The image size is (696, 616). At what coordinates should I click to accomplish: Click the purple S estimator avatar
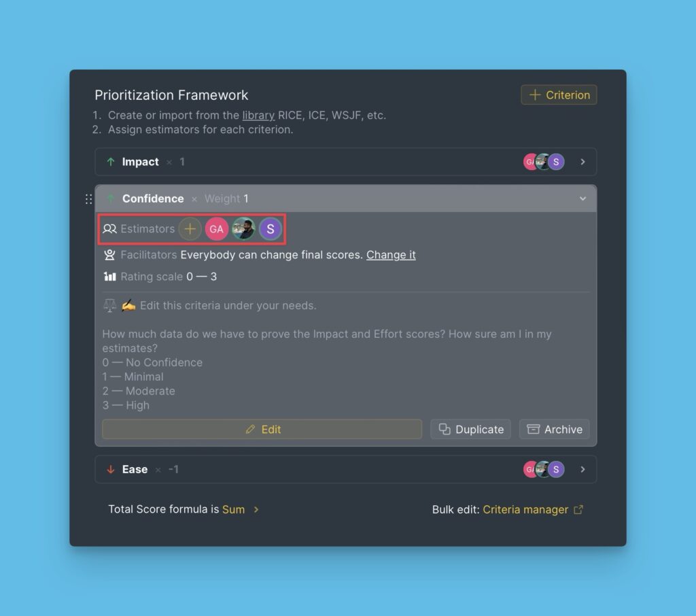point(271,229)
